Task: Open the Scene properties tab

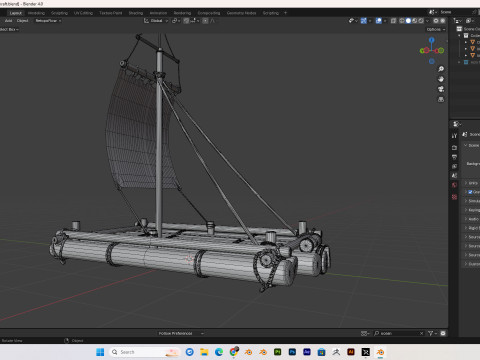Action: point(454,176)
